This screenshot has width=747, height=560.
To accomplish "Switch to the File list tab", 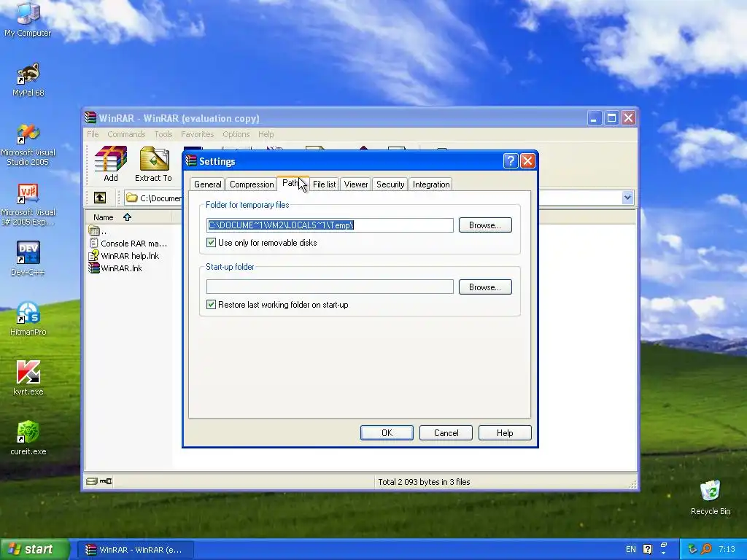I will tap(324, 184).
